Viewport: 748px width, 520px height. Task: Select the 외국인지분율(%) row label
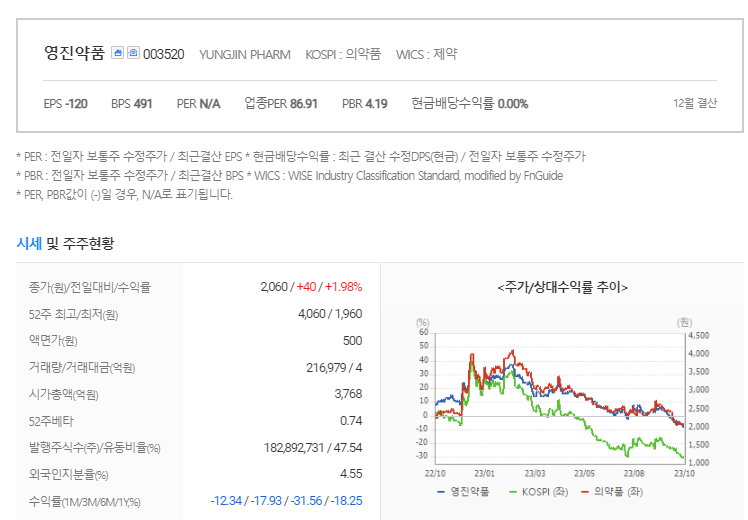(x=69, y=475)
